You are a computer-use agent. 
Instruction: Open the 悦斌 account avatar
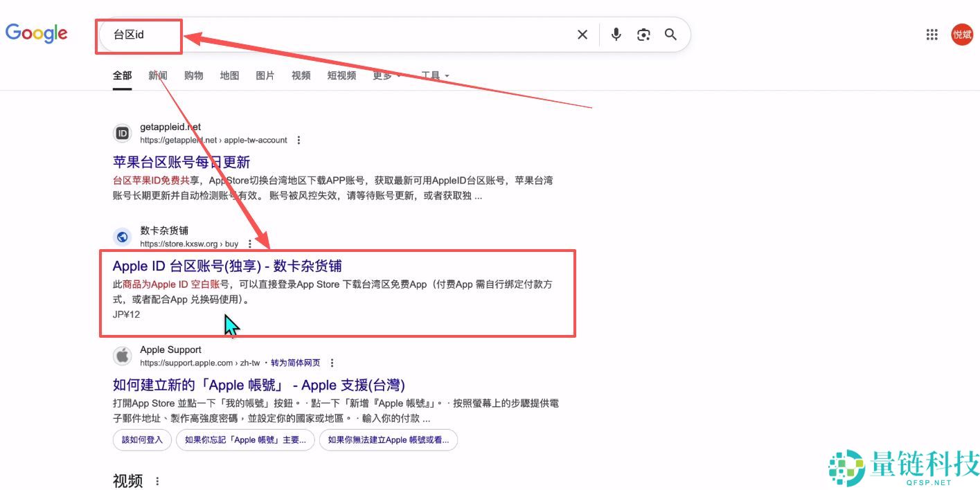point(962,34)
